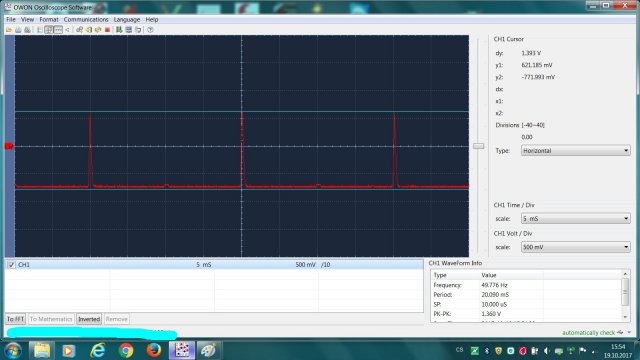
Task: Toggle the CH1 channel checkbox
Action: point(11,265)
